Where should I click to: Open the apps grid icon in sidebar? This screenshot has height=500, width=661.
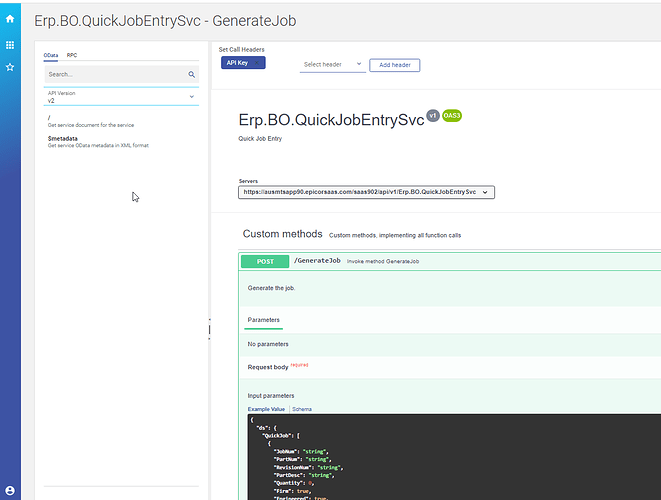point(10,45)
